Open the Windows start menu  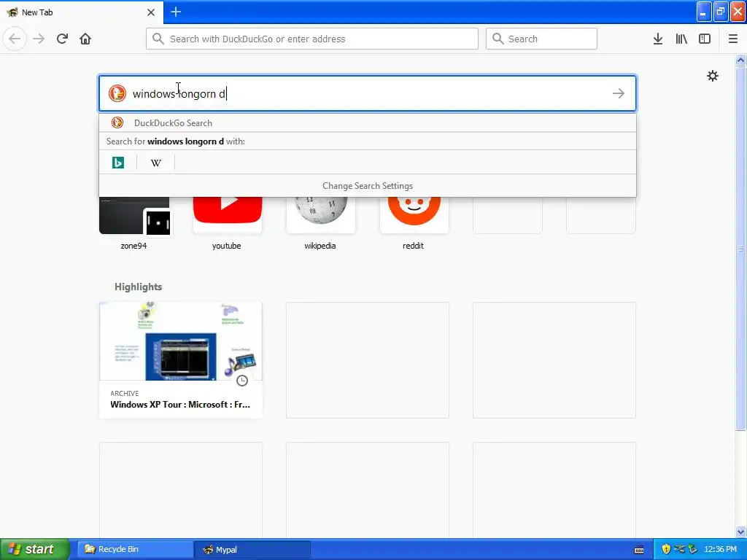[x=35, y=549]
